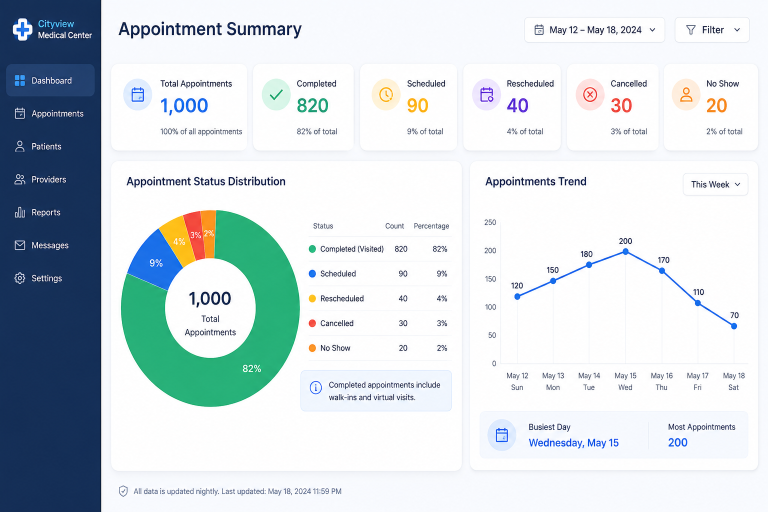
Task: Click the green 82% donut segment
Action: tap(251, 368)
